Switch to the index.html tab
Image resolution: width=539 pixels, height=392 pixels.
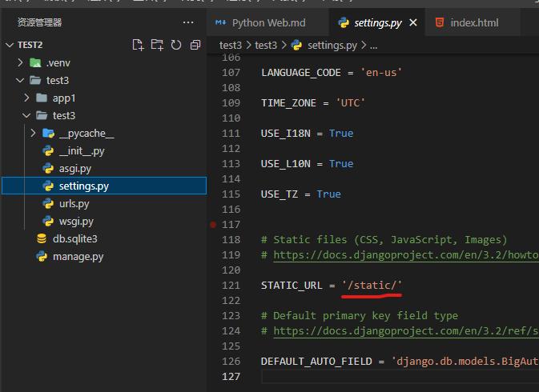coord(473,23)
